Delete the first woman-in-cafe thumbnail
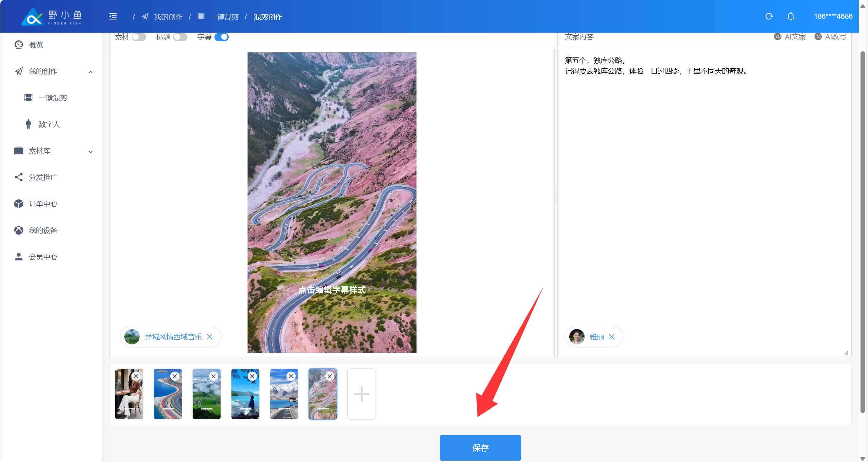Screen dimensions: 868x462 click(136, 376)
